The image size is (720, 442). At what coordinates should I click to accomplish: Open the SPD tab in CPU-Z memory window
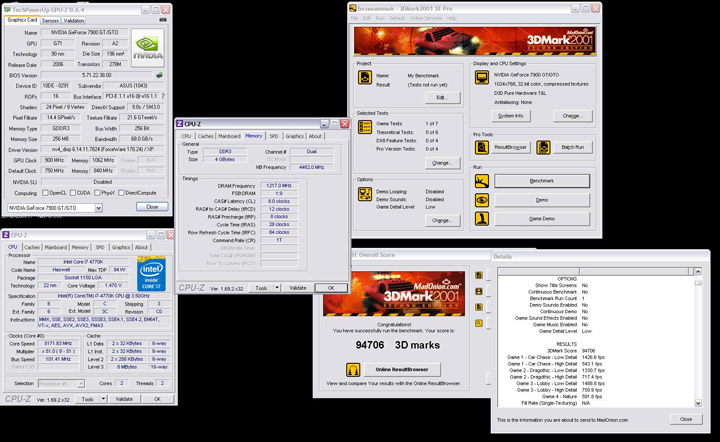tap(274, 136)
